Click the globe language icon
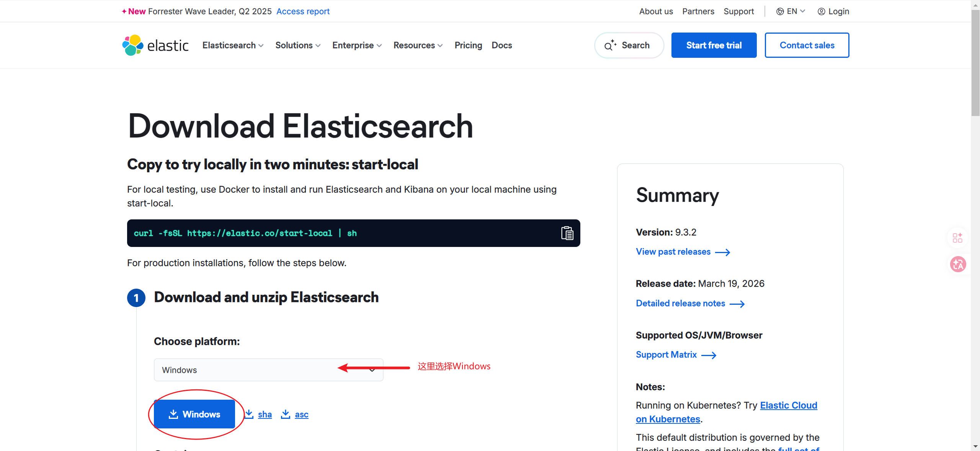Image resolution: width=980 pixels, height=451 pixels. (780, 11)
